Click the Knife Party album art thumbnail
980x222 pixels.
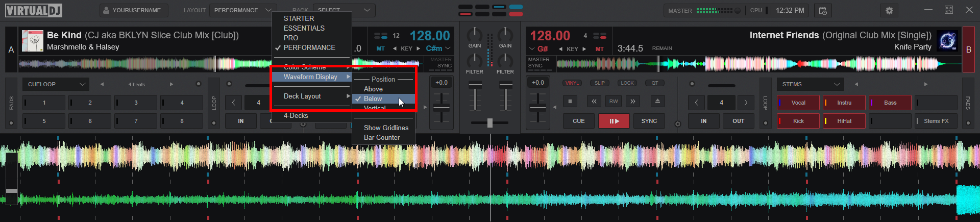point(947,41)
